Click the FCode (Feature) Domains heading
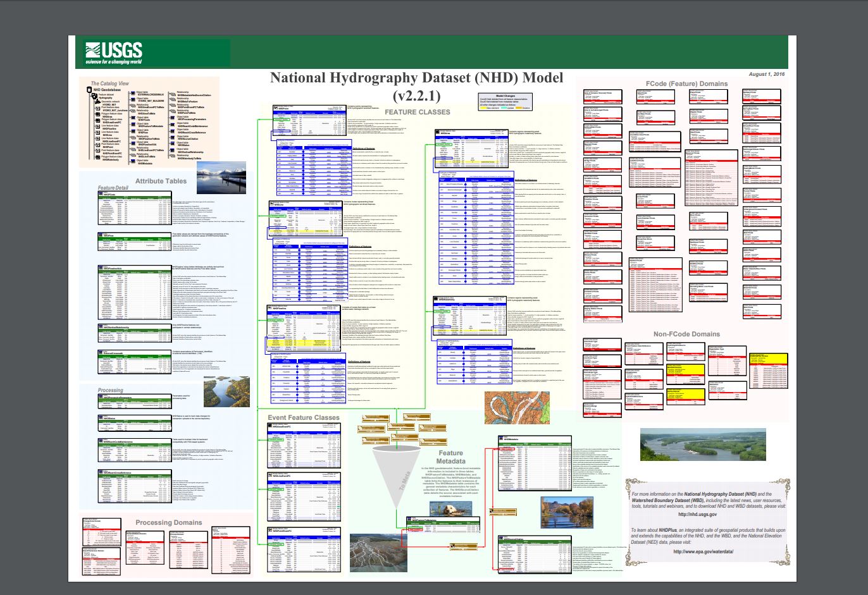Image resolution: width=868 pixels, height=595 pixels. (x=686, y=83)
